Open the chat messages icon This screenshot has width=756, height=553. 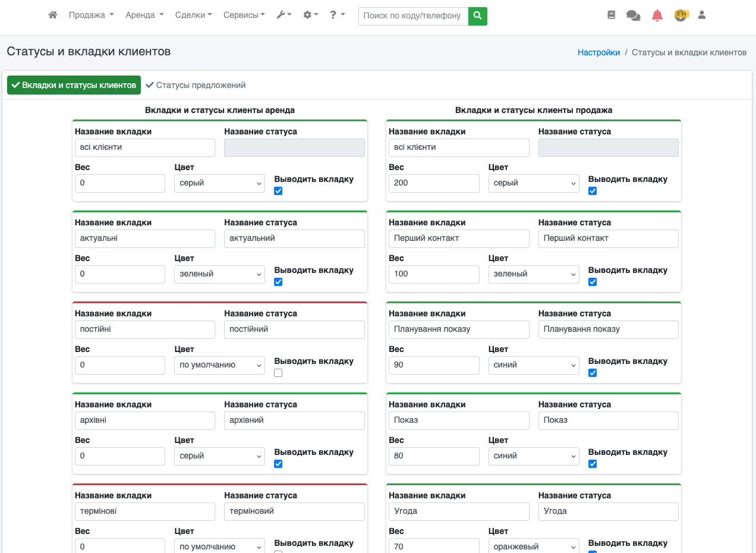633,16
